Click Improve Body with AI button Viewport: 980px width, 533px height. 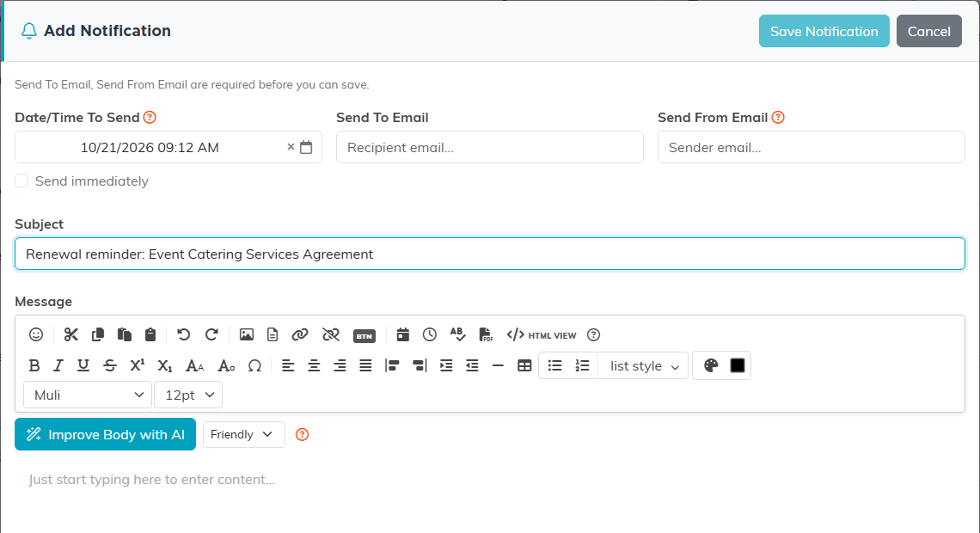point(105,434)
